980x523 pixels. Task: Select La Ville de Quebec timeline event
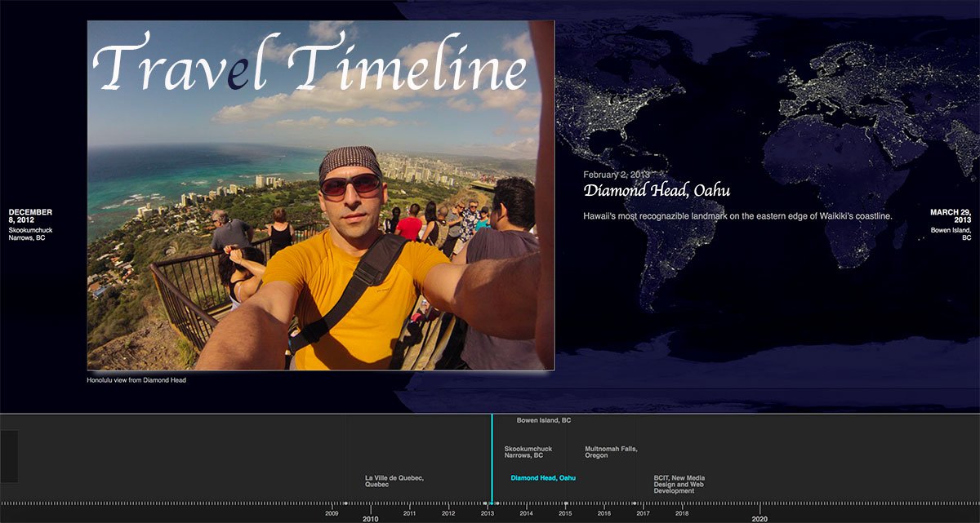(394, 481)
